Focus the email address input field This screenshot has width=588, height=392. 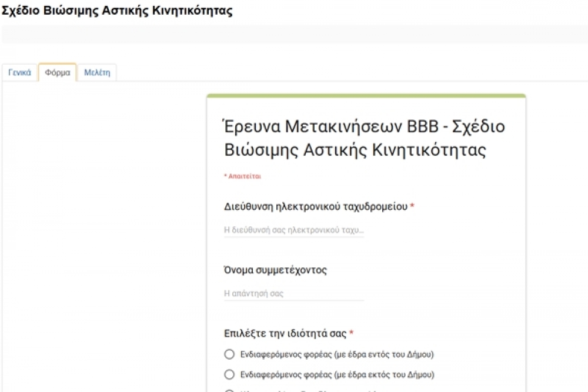pos(293,230)
